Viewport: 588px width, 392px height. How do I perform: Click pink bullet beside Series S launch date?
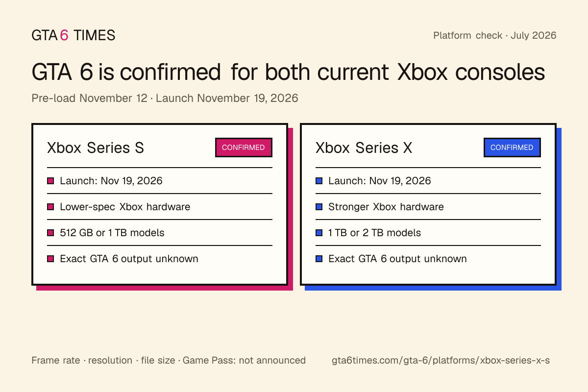point(50,181)
